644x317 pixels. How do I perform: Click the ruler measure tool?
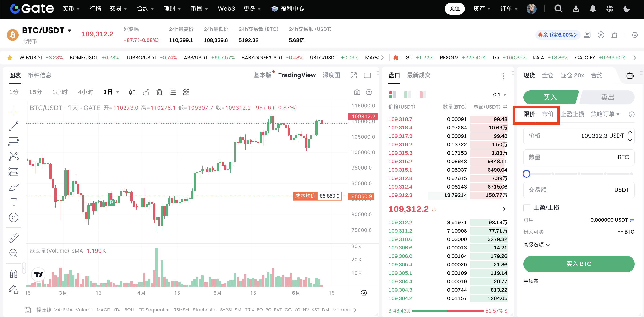tap(14, 238)
